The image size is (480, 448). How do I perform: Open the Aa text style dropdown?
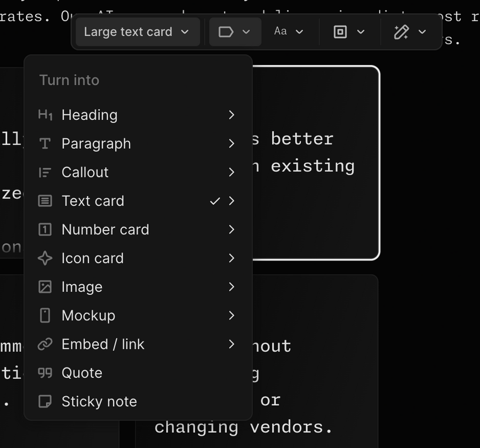[x=288, y=31]
